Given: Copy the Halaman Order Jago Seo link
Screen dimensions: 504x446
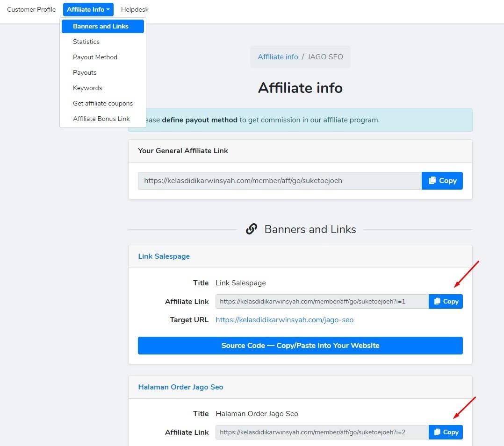Looking at the screenshot, I should pos(446,432).
